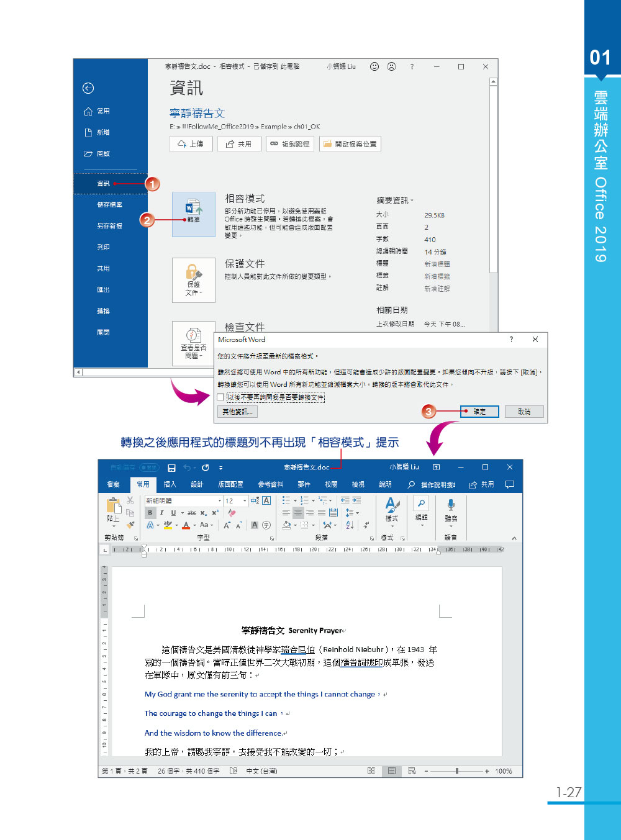Select the Format Painter brush icon

(x=130, y=525)
